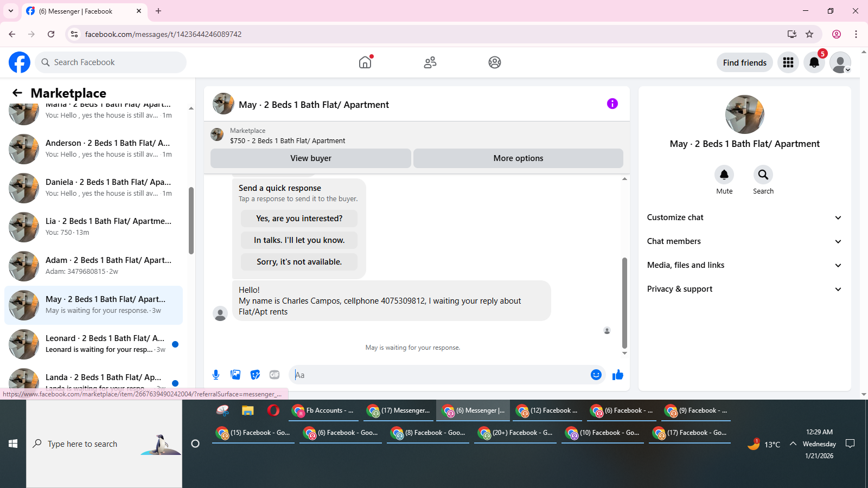
Task: Select the May conversation in list
Action: coord(93,305)
